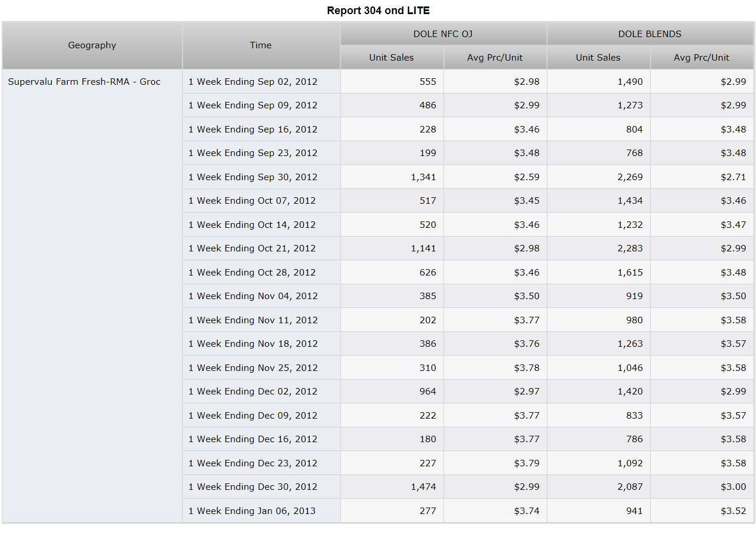Click DOLE BLENDS average price $2.71
Screen dimensions: 756x557
734,177
